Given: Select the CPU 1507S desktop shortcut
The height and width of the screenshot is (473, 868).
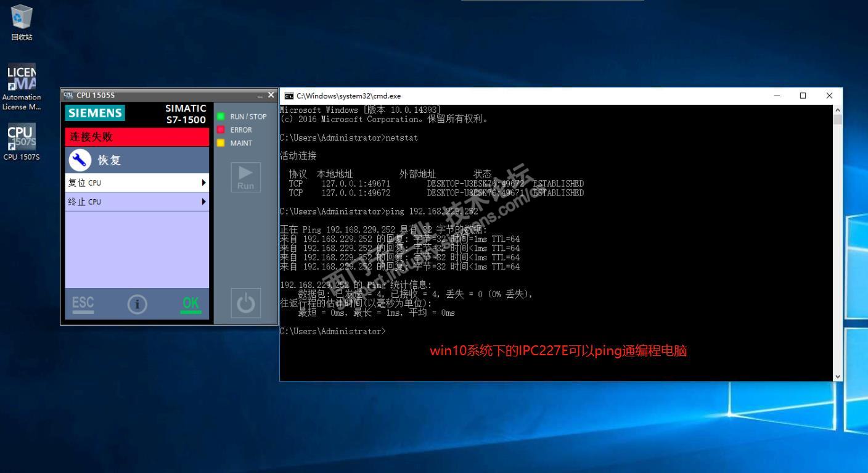Looking at the screenshot, I should click(22, 142).
